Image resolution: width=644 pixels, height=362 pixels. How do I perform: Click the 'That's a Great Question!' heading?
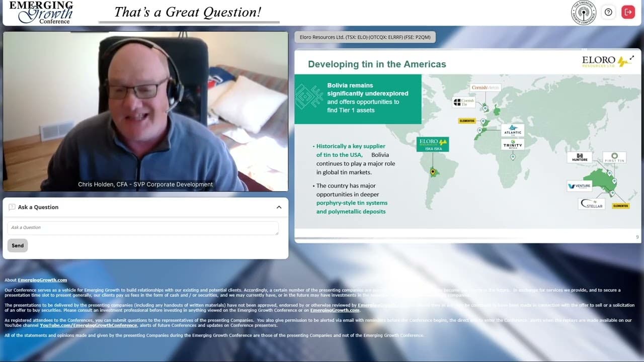click(x=188, y=12)
